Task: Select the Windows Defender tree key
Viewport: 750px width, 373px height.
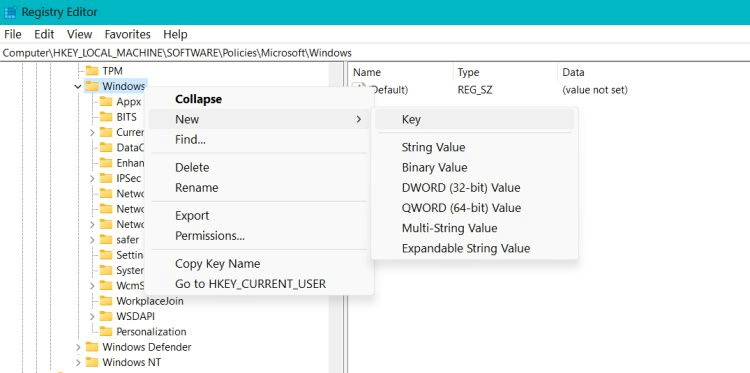Action: click(x=146, y=347)
